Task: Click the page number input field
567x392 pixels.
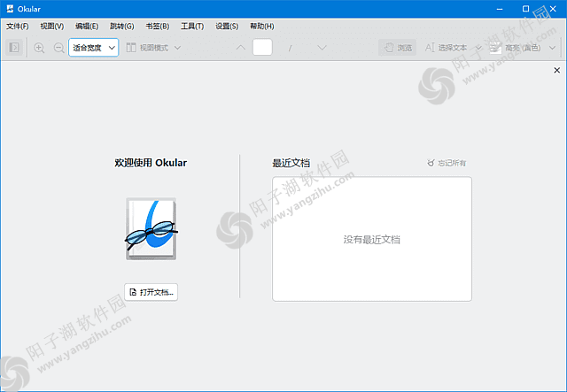Action: point(262,47)
